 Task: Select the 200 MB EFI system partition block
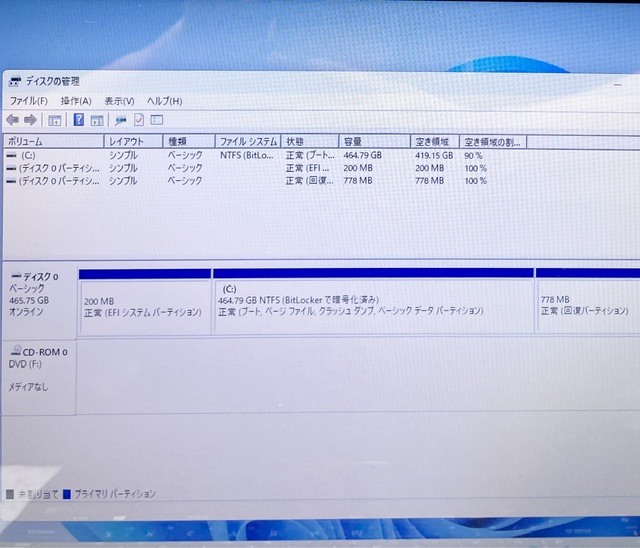[x=145, y=302]
